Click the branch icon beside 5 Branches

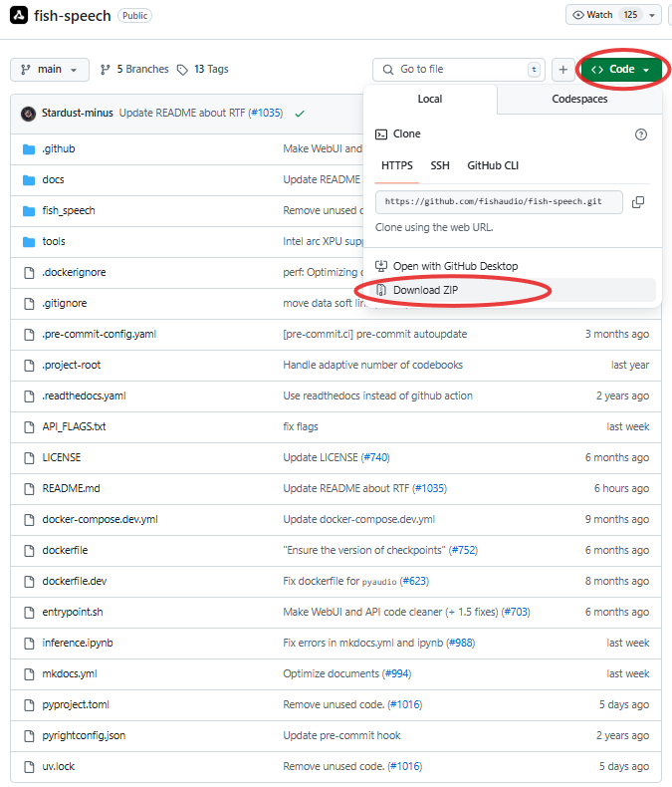click(105, 70)
